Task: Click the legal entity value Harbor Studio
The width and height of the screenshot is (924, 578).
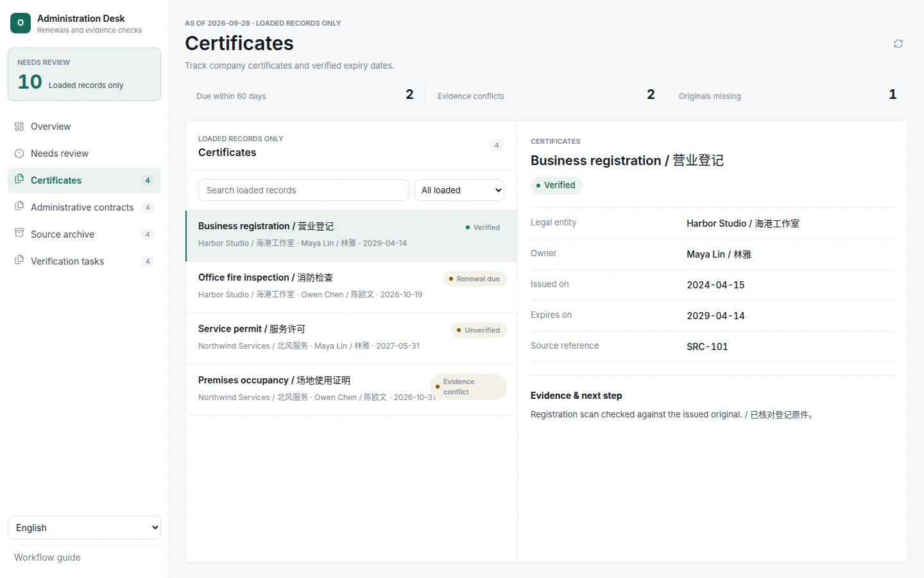Action: [743, 223]
